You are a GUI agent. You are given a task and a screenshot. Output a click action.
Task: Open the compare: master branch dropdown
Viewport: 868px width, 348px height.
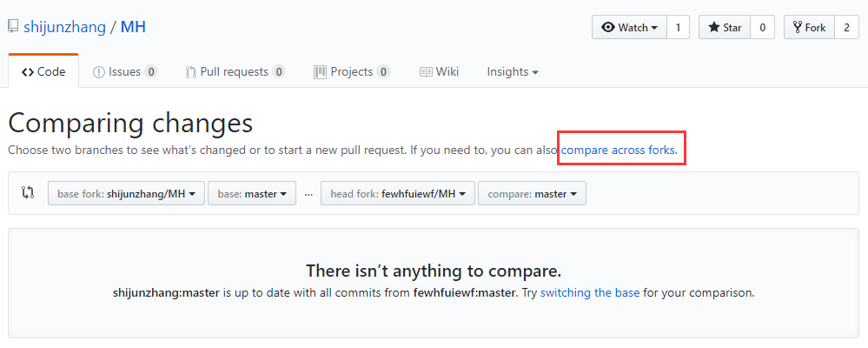tap(532, 193)
